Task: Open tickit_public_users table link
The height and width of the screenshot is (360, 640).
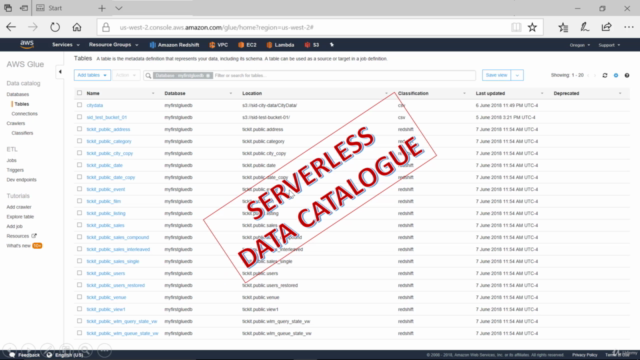Action: tap(106, 273)
